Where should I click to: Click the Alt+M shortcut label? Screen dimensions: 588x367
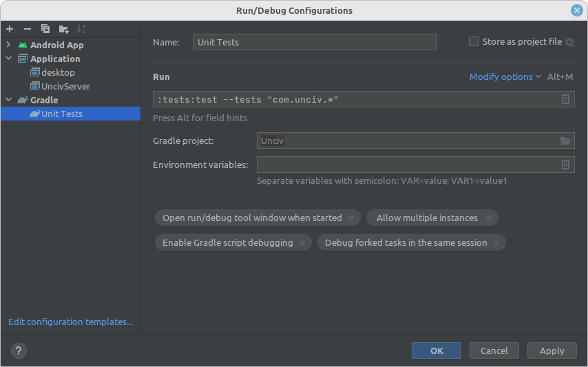(560, 77)
